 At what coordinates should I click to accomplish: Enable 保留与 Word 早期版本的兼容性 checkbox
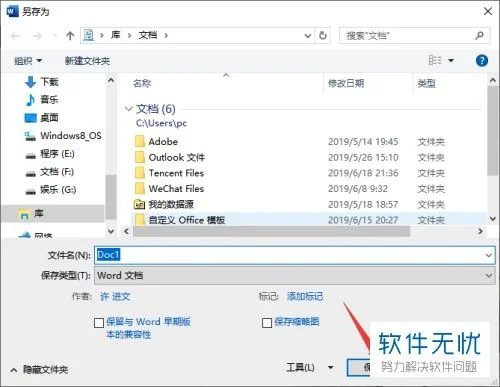pos(99,323)
